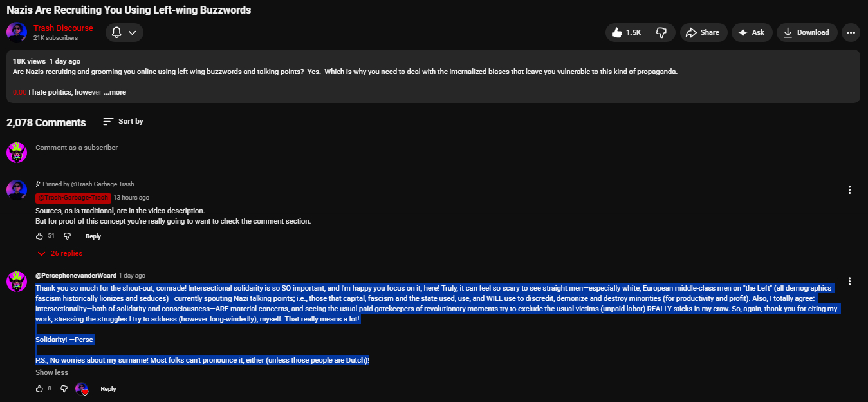Image resolution: width=868 pixels, height=402 pixels.
Task: Expand video description with ...more
Action: [115, 92]
